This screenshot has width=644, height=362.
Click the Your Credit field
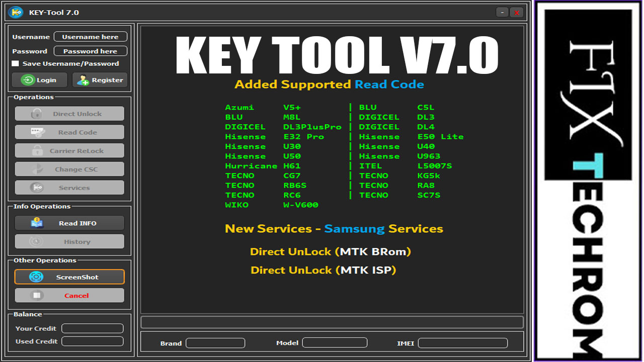[x=93, y=328]
